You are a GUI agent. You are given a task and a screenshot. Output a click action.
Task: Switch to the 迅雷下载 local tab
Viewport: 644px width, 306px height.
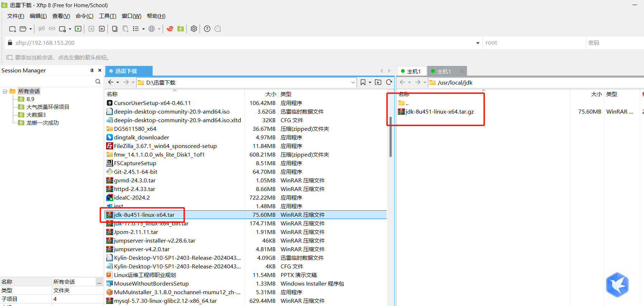click(x=126, y=71)
